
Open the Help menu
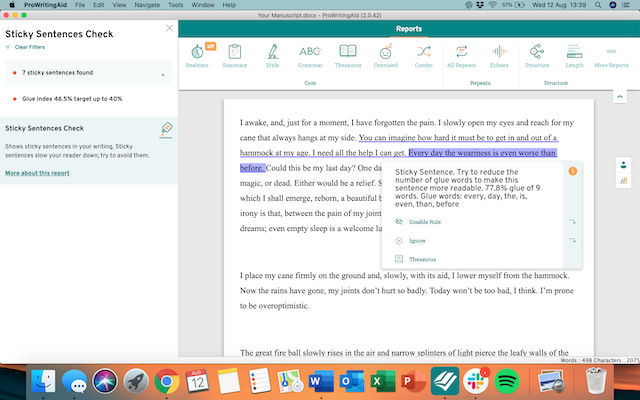[229, 5]
